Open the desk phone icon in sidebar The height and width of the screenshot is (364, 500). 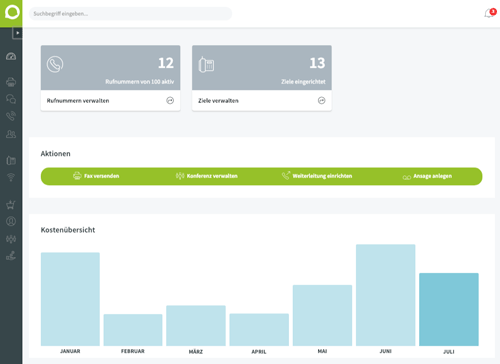[11, 161]
